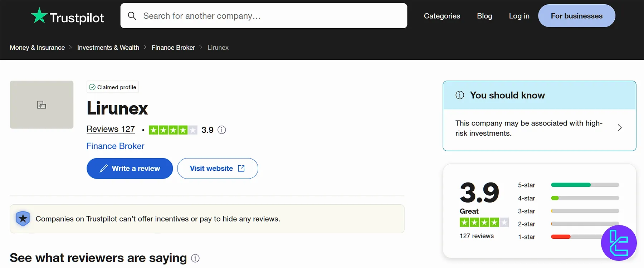Open the Reviews 127 link
Image resolution: width=644 pixels, height=268 pixels.
pyautogui.click(x=111, y=129)
